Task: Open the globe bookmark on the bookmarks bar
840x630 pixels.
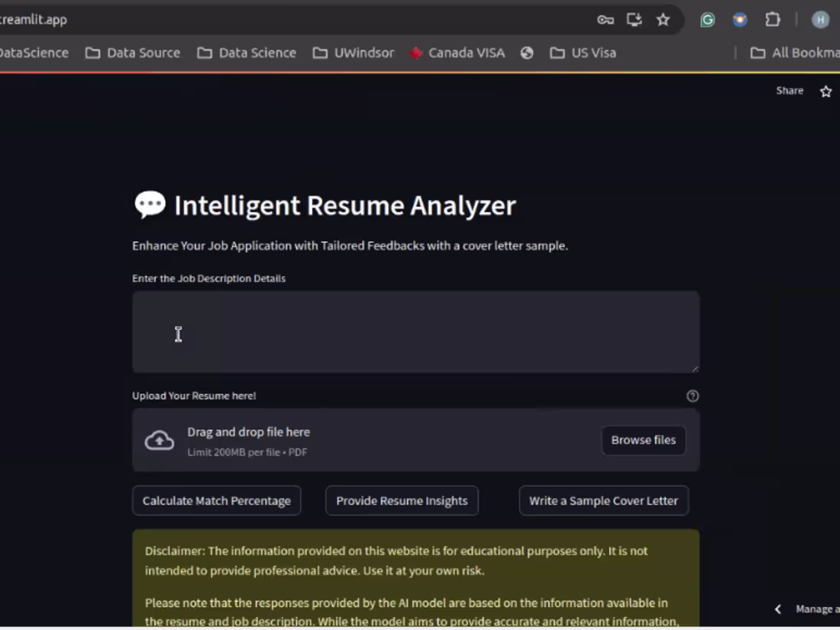Action: click(527, 53)
